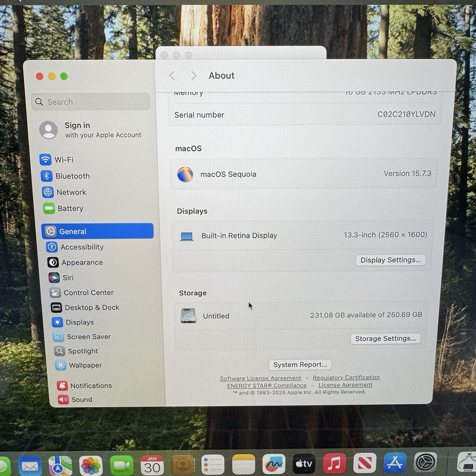Click the Notifications bell icon in the sidebar

point(62,386)
